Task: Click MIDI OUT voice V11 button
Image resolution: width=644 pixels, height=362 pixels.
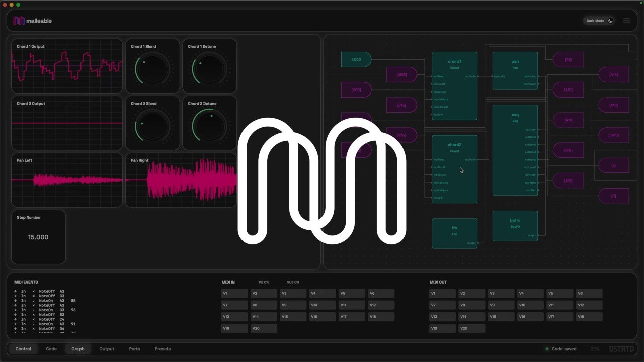Action: click(560, 305)
